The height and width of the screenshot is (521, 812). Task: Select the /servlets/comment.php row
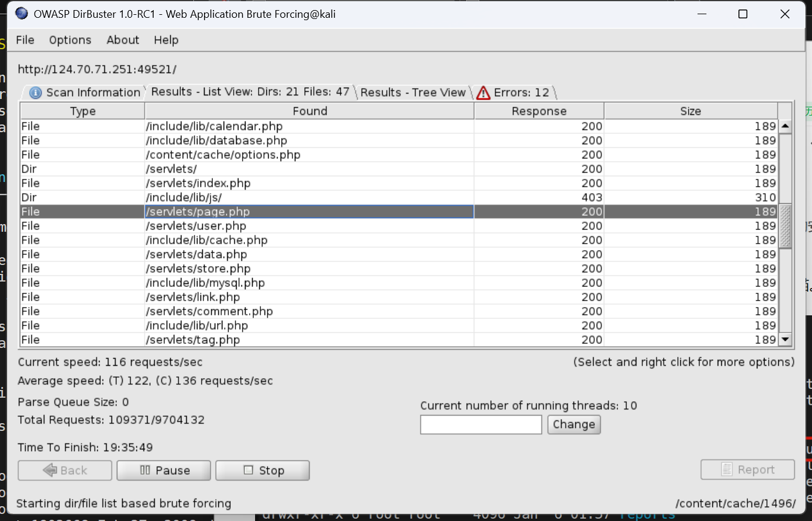[399, 311]
